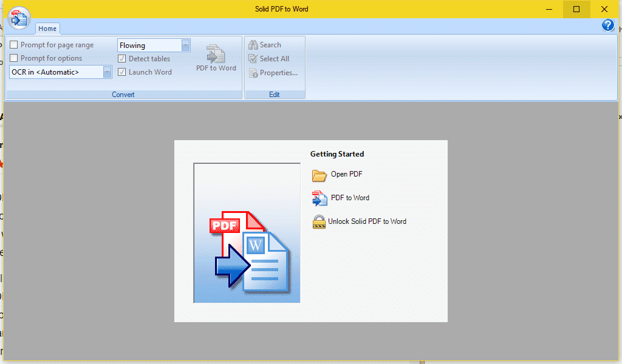Expand the Flowing layout mode dropdown arrow
Viewport: 622px width, 364px height.
coord(186,45)
